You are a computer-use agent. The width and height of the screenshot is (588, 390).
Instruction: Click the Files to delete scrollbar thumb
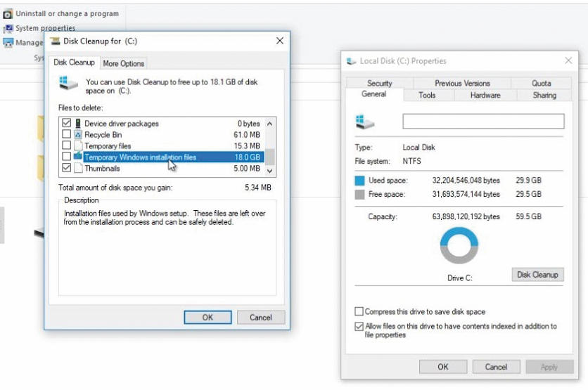point(269,157)
